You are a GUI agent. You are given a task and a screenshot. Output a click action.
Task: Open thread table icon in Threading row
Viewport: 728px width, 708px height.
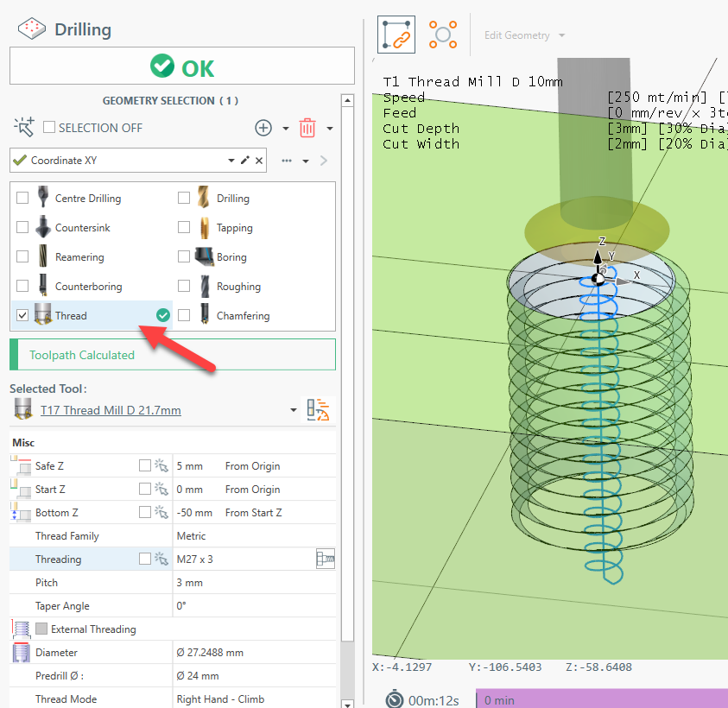325,559
